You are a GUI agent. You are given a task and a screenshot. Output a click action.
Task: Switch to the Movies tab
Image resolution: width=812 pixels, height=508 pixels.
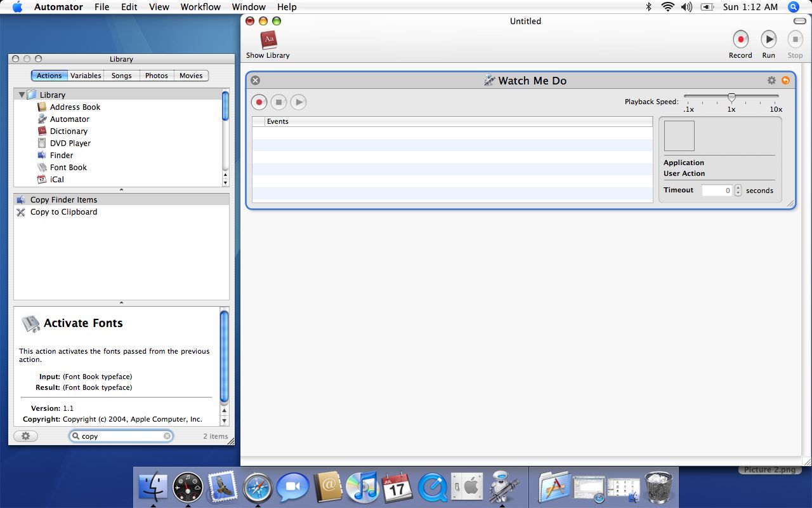pyautogui.click(x=191, y=76)
